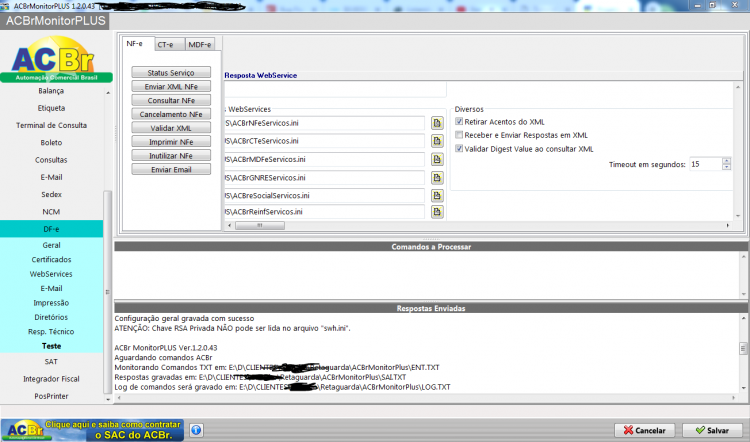The width and height of the screenshot is (750, 442).
Task: Click the Cancelamento NFe button
Action: click(171, 114)
